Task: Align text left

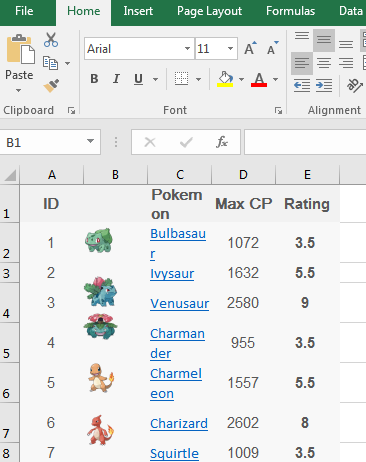Action: click(302, 63)
